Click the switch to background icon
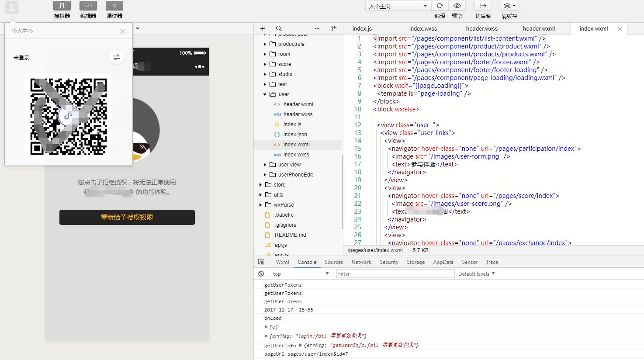Image resolution: width=644 pixels, height=360 pixels. [x=483, y=6]
